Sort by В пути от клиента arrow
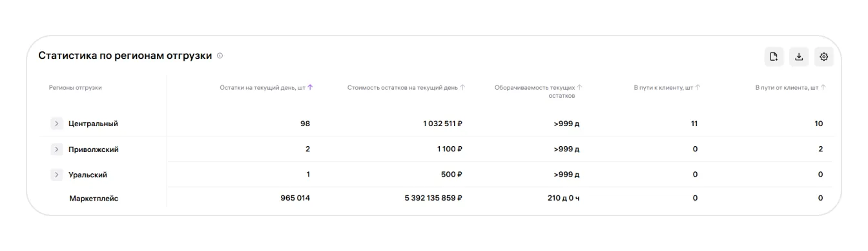 tap(823, 87)
